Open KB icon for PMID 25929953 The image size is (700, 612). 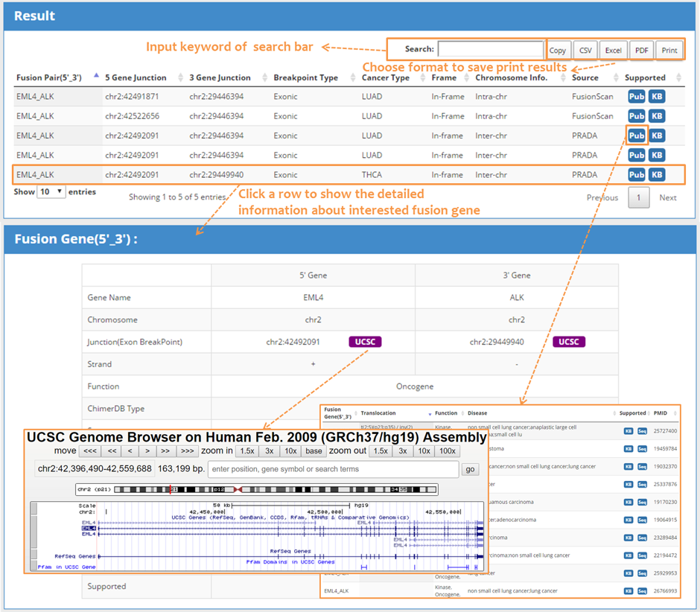(628, 573)
